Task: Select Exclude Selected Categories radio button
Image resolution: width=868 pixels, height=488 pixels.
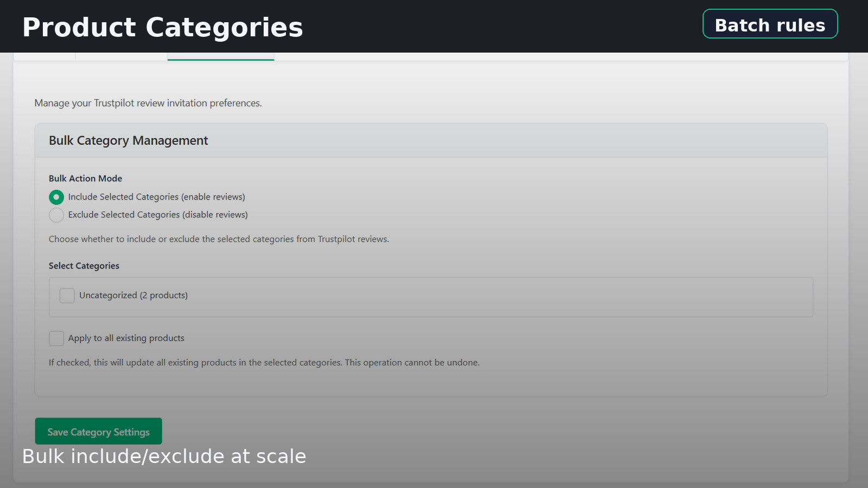Action: pos(56,215)
